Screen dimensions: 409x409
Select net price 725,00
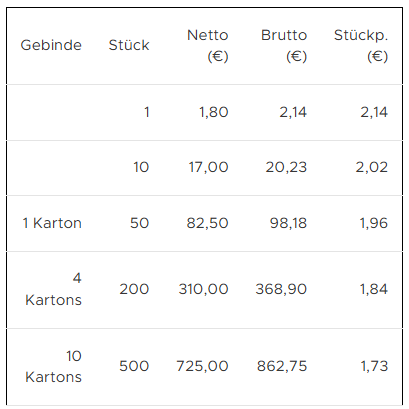point(202,366)
